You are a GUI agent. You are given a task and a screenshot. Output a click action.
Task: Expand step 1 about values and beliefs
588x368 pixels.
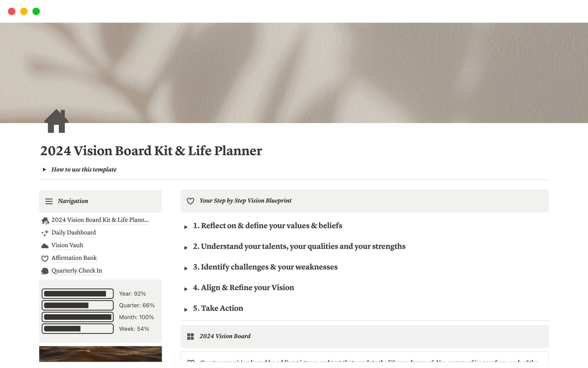[x=186, y=227]
